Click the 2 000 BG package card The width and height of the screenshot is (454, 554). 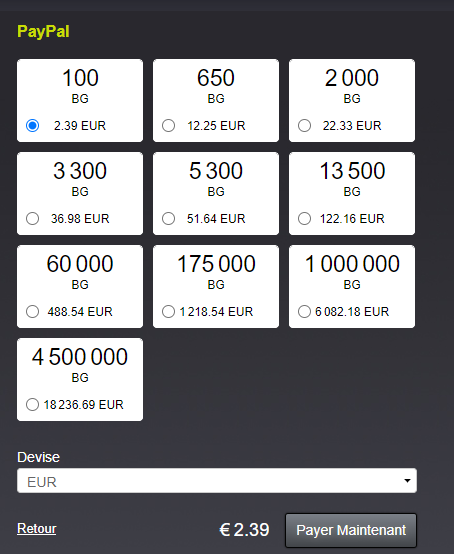(352, 100)
